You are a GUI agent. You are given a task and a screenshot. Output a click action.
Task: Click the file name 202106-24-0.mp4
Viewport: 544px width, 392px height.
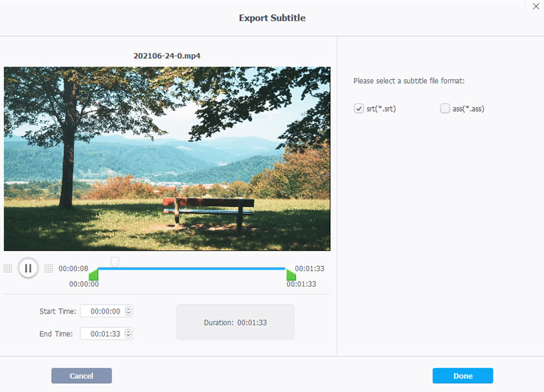tap(167, 56)
